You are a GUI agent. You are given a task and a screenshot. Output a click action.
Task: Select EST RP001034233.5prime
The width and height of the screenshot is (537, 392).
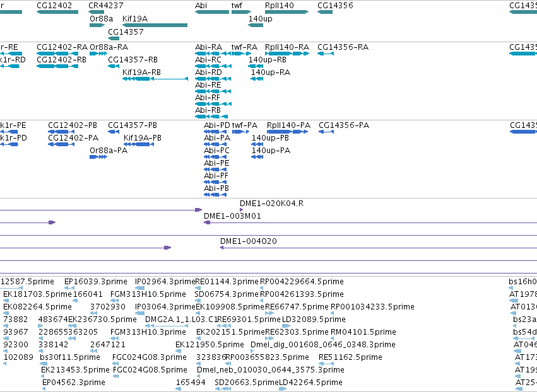(x=332, y=313)
